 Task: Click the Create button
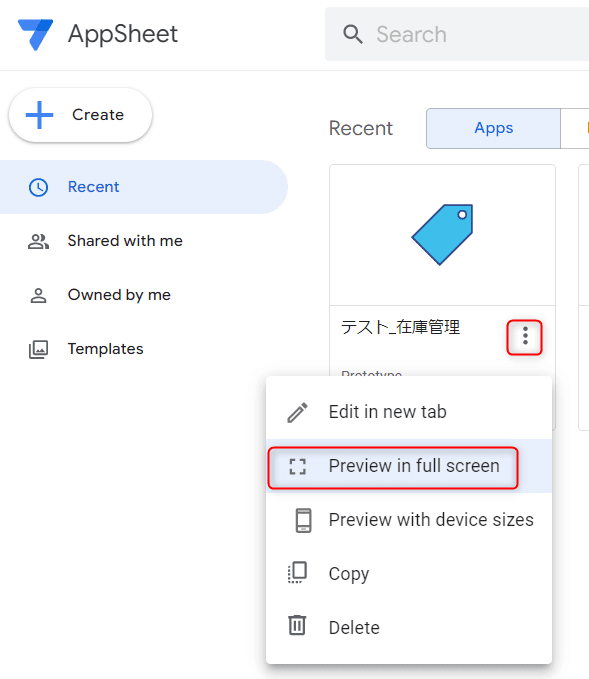[81, 115]
